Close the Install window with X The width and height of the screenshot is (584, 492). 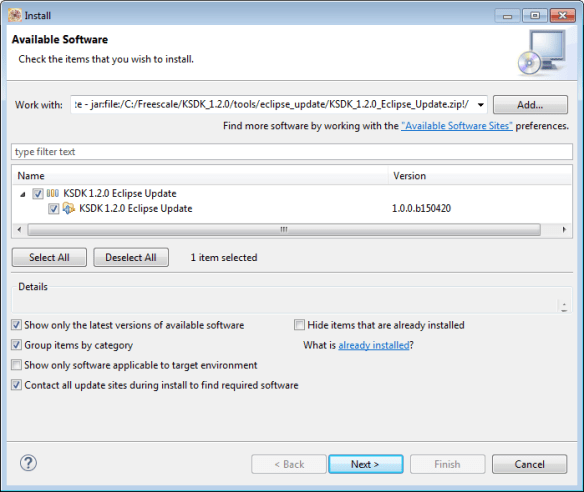point(562,16)
